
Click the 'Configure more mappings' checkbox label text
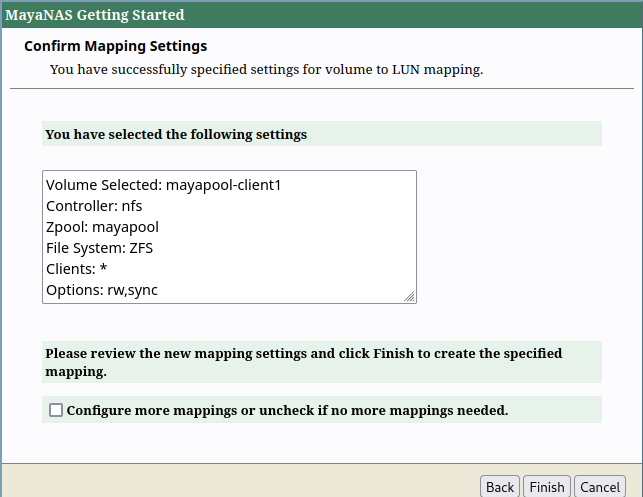(287, 410)
